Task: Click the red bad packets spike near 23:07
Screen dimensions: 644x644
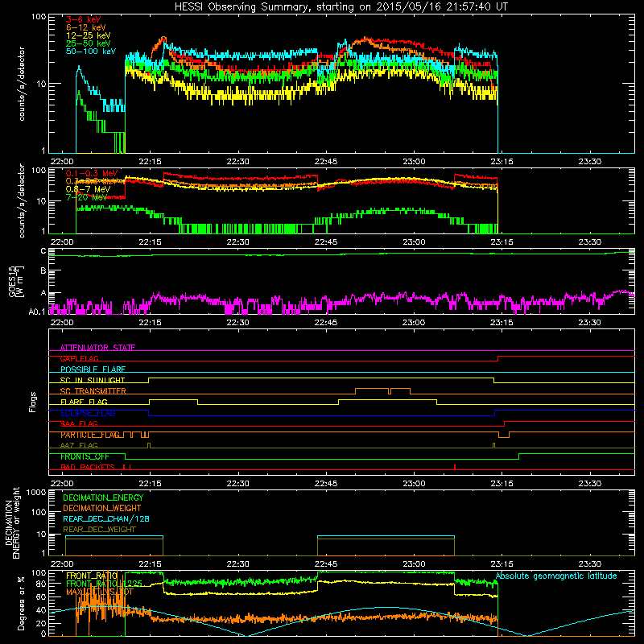Action: tap(455, 467)
